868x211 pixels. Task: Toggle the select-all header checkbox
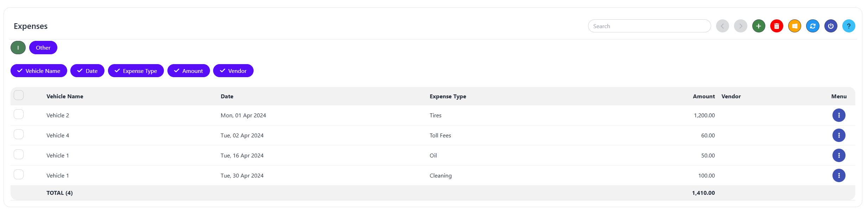click(x=19, y=95)
